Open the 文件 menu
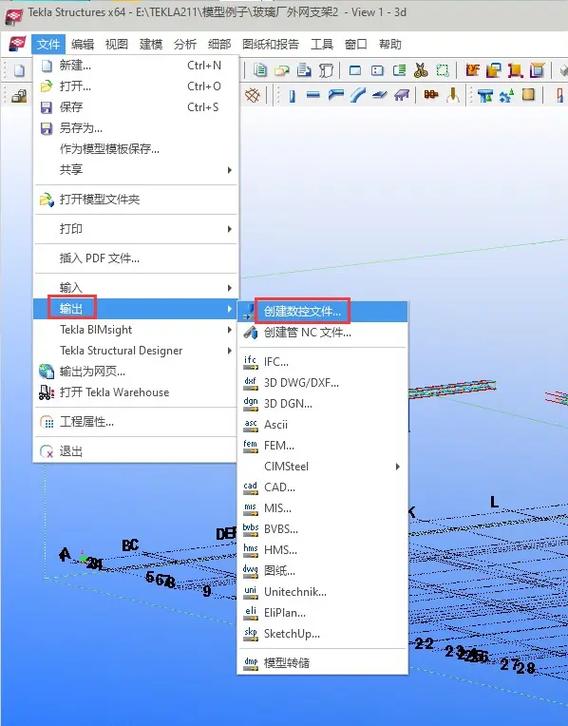The width and height of the screenshot is (568, 726). (x=48, y=44)
